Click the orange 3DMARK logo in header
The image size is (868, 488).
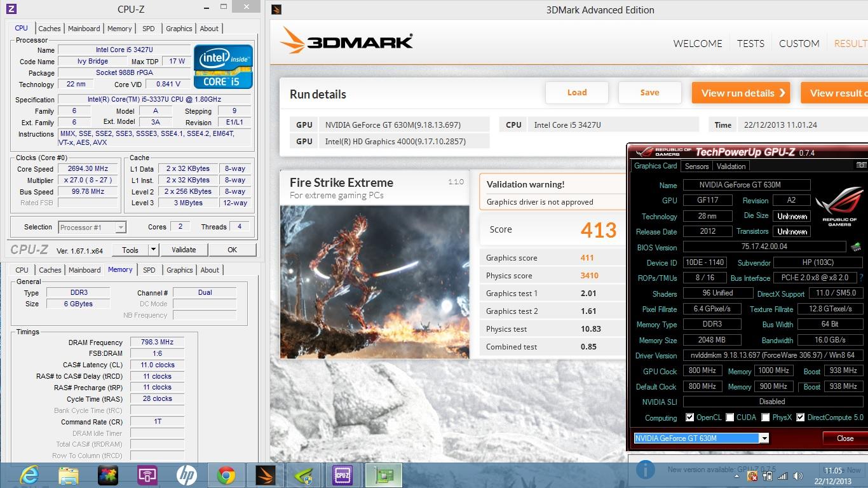click(347, 41)
